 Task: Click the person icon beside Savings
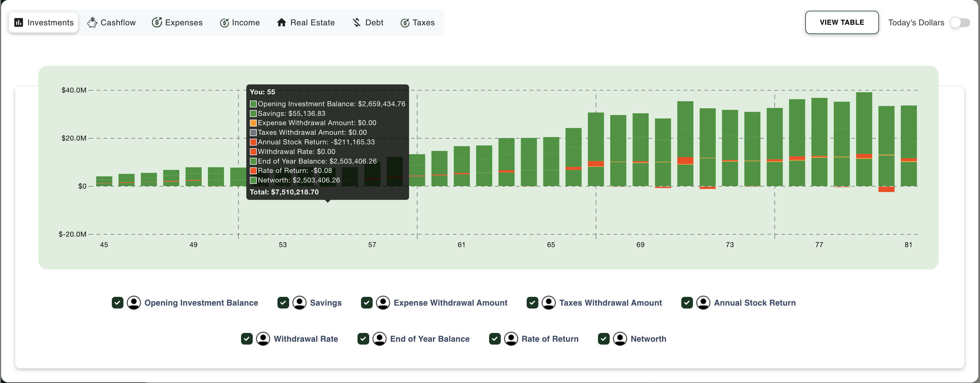click(299, 303)
